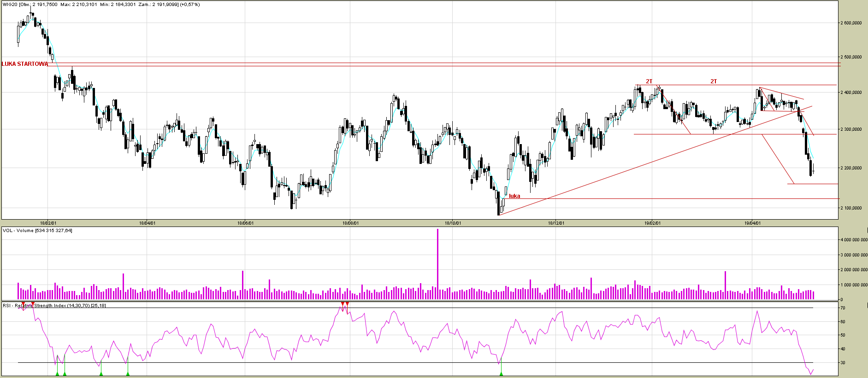
Task: Click the 50 level on RSI axis
Action: click(x=843, y=335)
